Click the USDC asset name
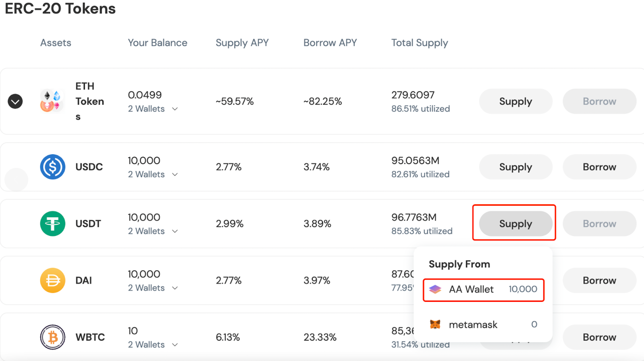The width and height of the screenshot is (644, 361). point(89,167)
